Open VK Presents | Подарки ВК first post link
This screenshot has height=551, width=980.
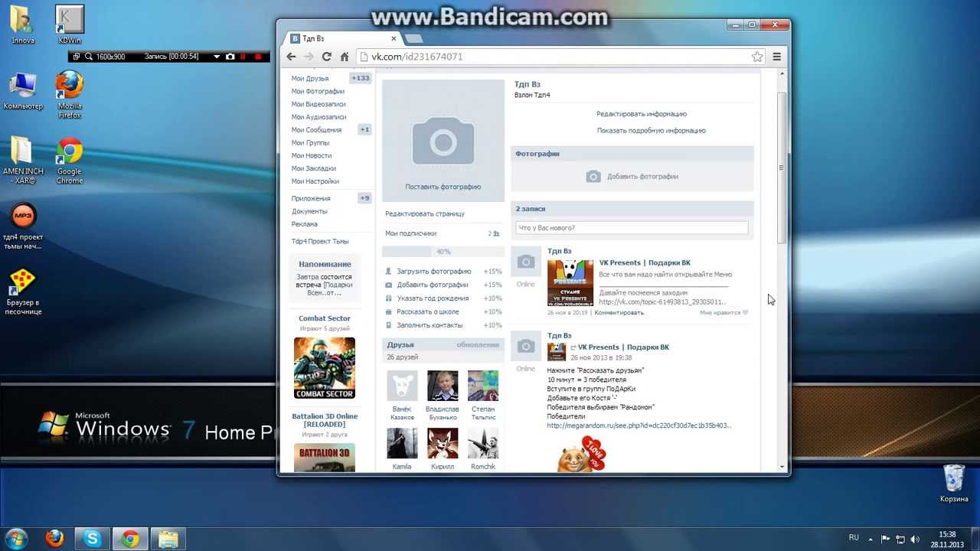coord(645,262)
